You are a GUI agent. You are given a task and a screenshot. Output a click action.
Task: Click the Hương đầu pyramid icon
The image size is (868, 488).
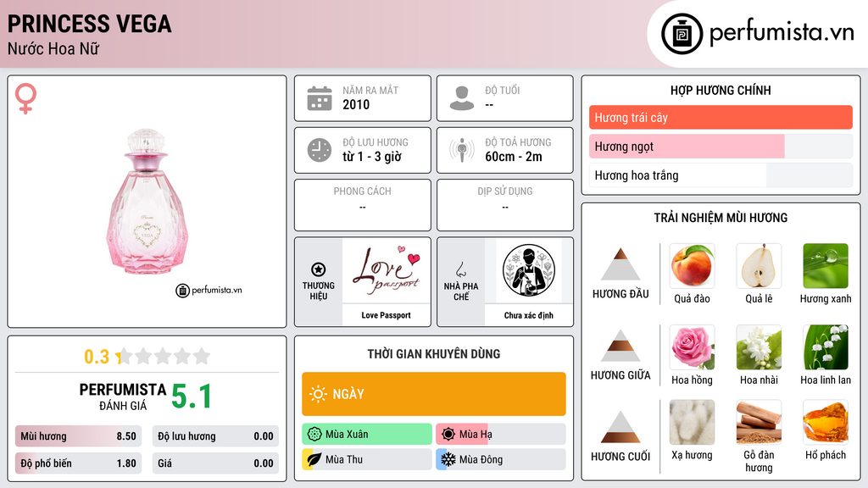click(620, 264)
